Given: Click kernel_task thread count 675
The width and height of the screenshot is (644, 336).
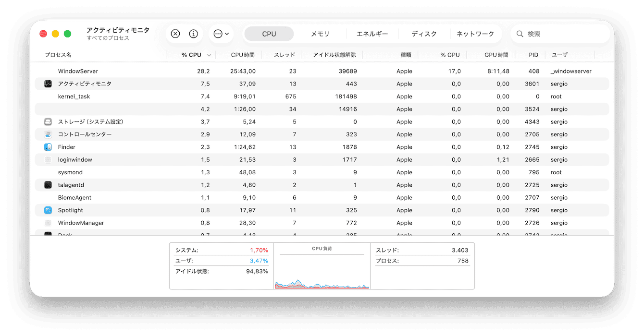Looking at the screenshot, I should pos(291,96).
